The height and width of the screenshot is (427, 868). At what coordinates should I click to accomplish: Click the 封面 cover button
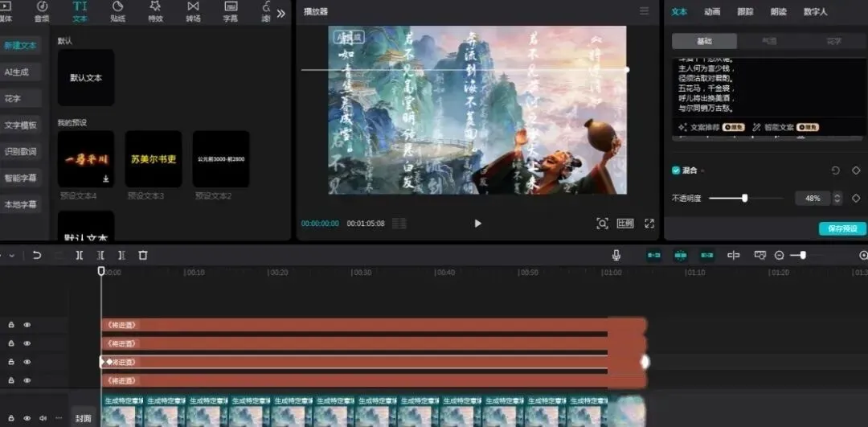(83, 417)
